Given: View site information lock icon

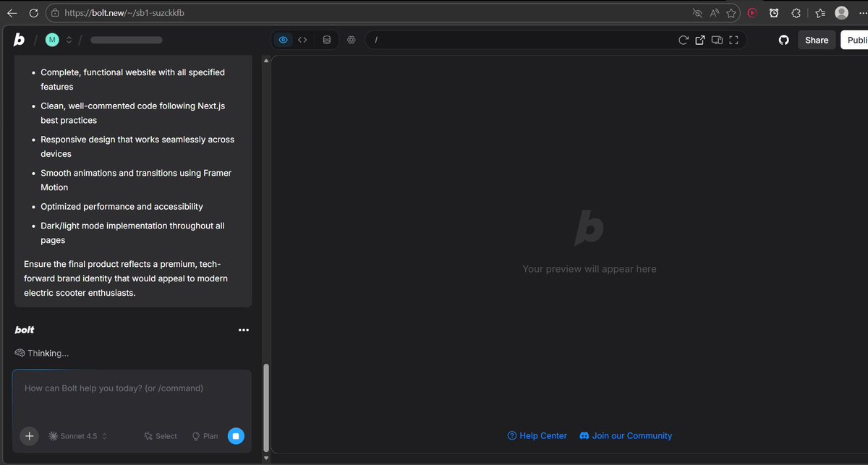Looking at the screenshot, I should coord(56,12).
